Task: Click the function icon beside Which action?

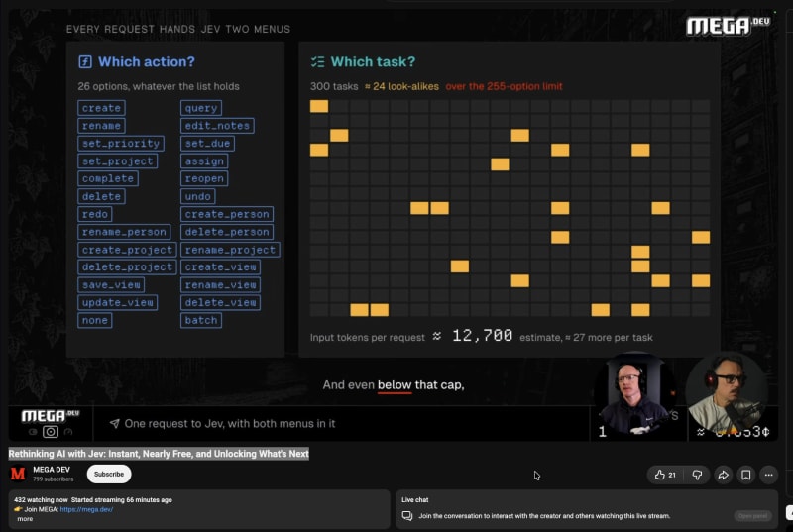Action: pos(85,61)
